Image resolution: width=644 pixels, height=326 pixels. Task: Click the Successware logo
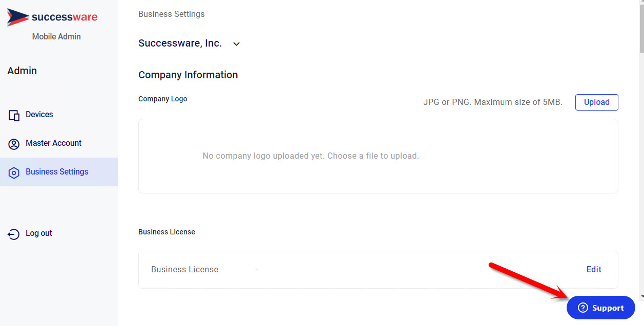52,17
